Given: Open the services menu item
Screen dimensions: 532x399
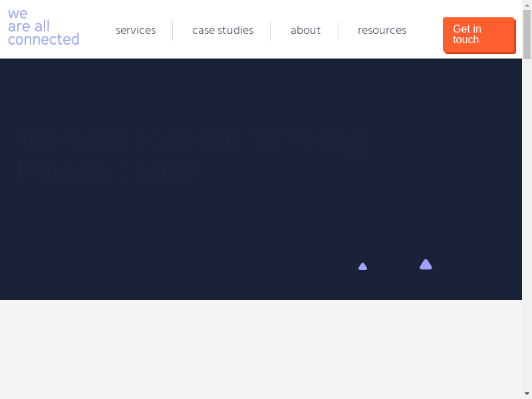Looking at the screenshot, I should coord(136,31).
